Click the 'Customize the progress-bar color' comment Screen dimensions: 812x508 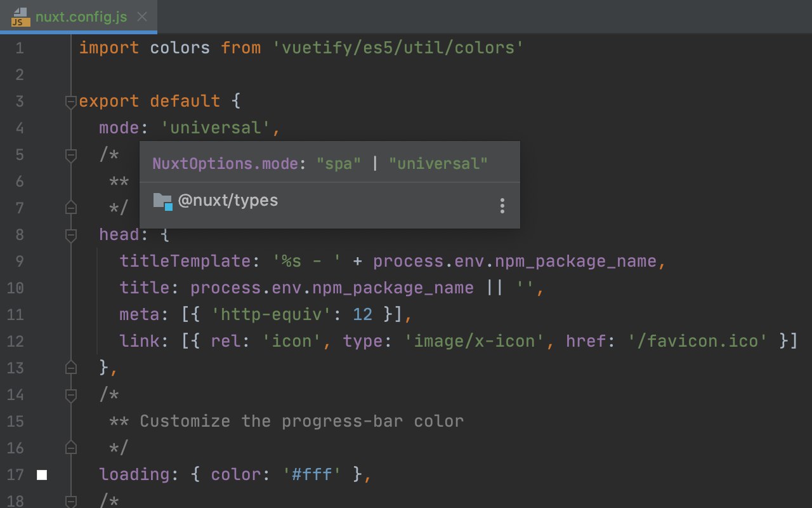(x=302, y=422)
